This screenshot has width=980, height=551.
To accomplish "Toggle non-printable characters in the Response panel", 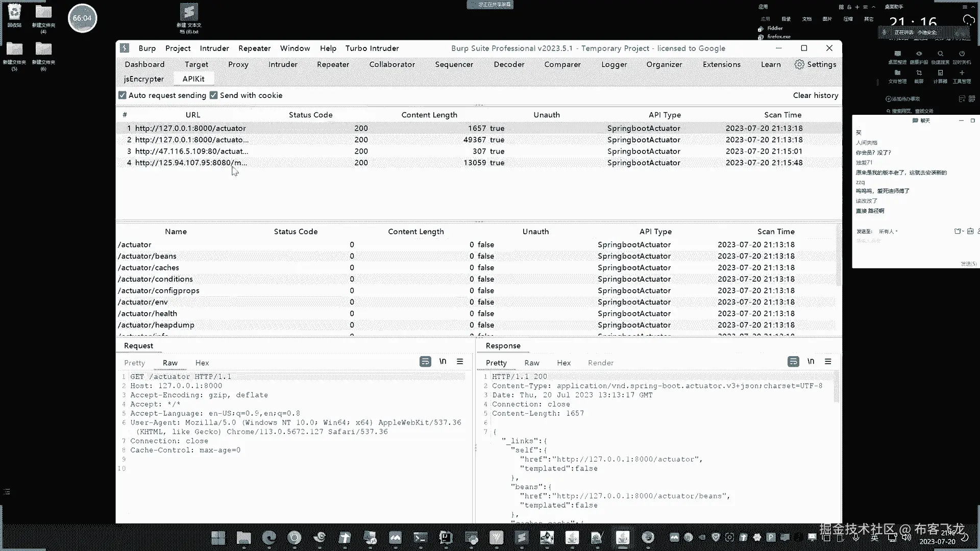I will pyautogui.click(x=811, y=361).
